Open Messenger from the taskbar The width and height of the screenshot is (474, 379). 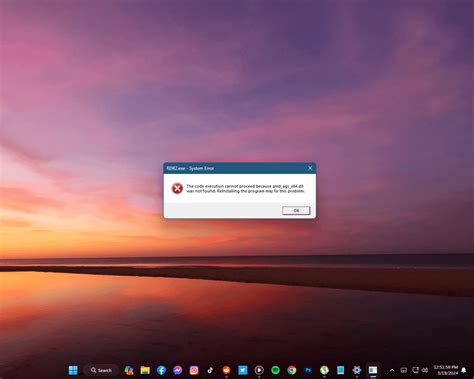pos(178,370)
